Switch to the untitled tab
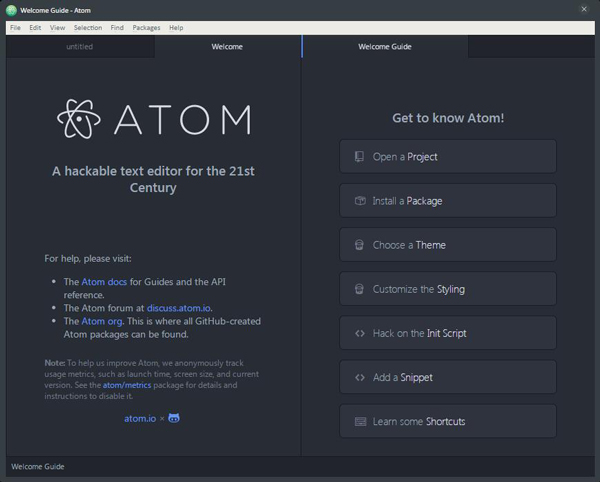The image size is (600, 482). click(x=80, y=47)
